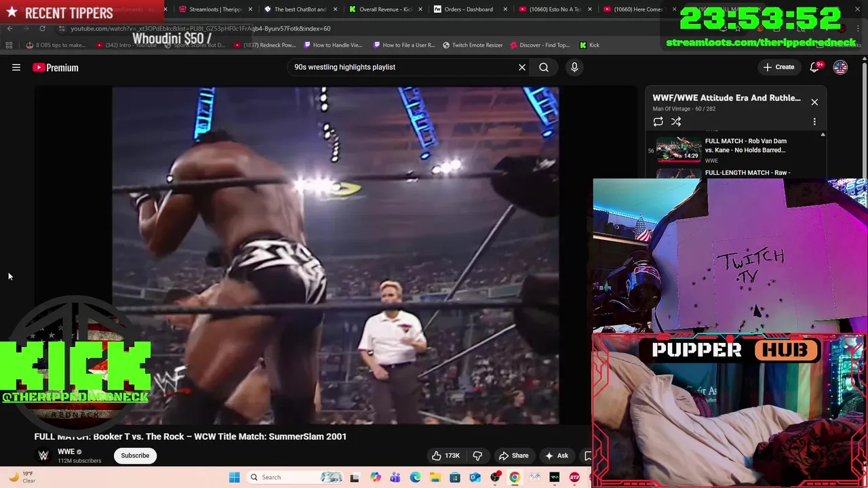
Task: Launch Copilot from the taskbar
Action: pos(375,477)
